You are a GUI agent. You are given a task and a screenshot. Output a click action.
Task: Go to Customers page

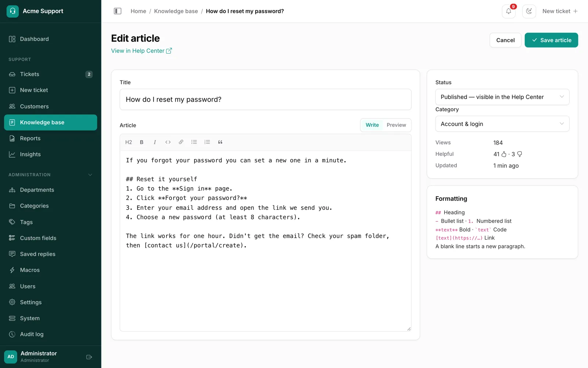tap(51, 106)
